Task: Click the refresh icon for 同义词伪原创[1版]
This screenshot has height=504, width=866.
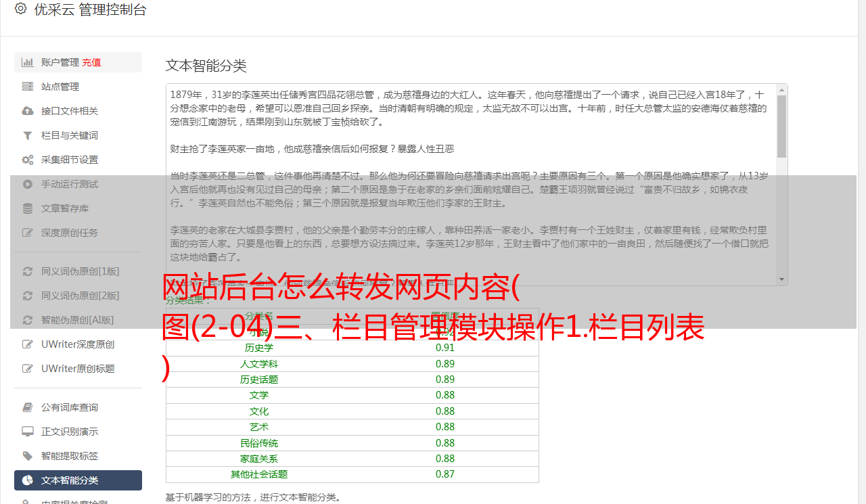Action: coord(28,271)
